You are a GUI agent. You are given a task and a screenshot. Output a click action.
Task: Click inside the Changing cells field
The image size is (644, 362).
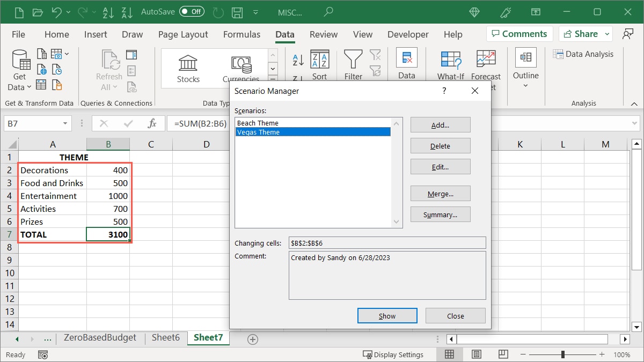[387, 242]
